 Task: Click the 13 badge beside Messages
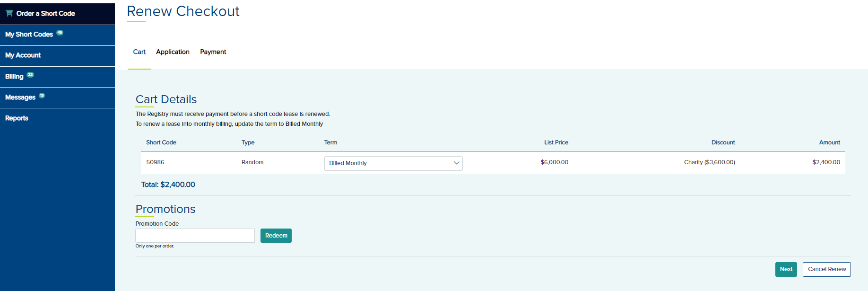click(x=42, y=96)
